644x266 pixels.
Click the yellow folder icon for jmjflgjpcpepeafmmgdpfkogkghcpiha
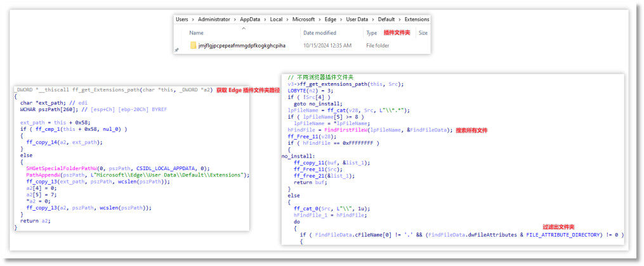(x=194, y=46)
